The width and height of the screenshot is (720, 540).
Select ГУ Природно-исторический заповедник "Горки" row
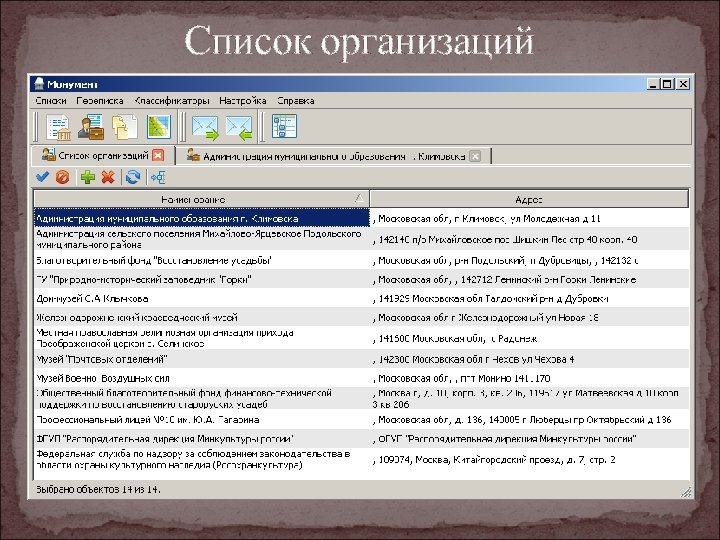click(202, 279)
